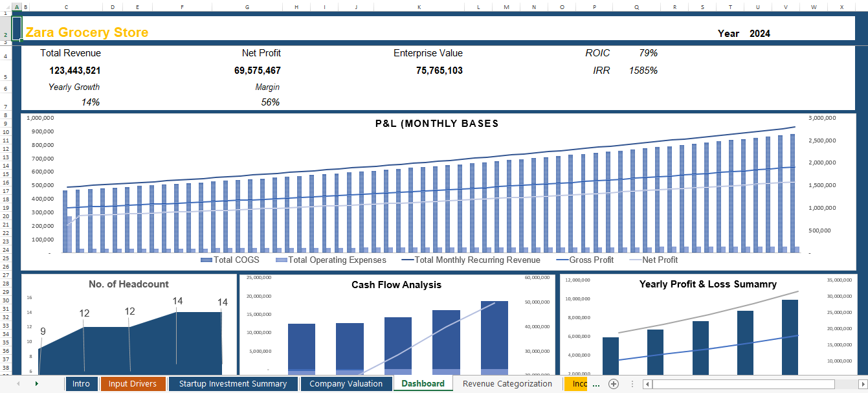The image size is (868, 393).
Task: Add a new sheet with plus icon
Action: [x=614, y=384]
